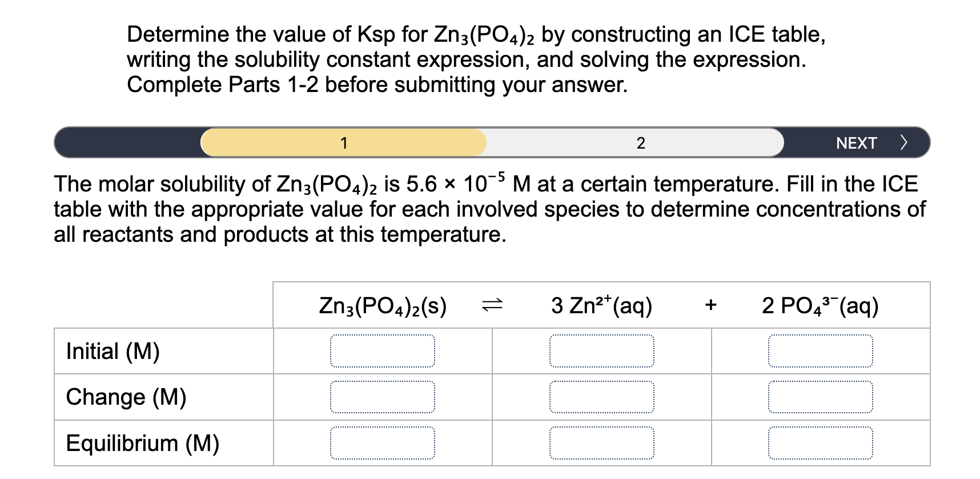Click the Initial (M) field for Zn2+(aq)
The image size is (980, 479).
(601, 351)
